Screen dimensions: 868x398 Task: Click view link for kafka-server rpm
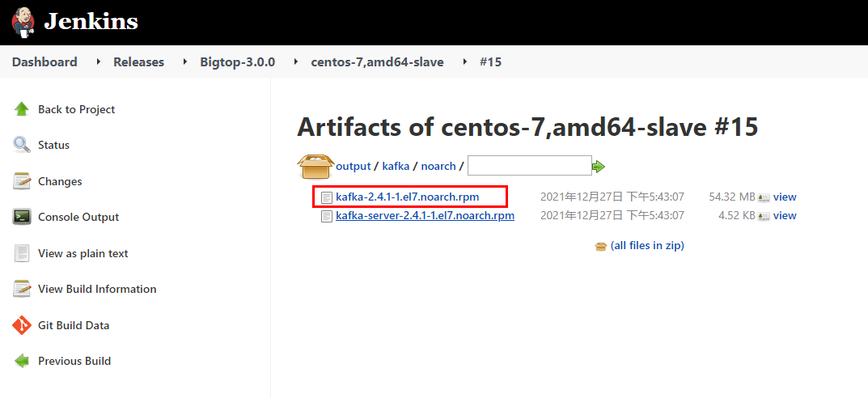tap(785, 215)
